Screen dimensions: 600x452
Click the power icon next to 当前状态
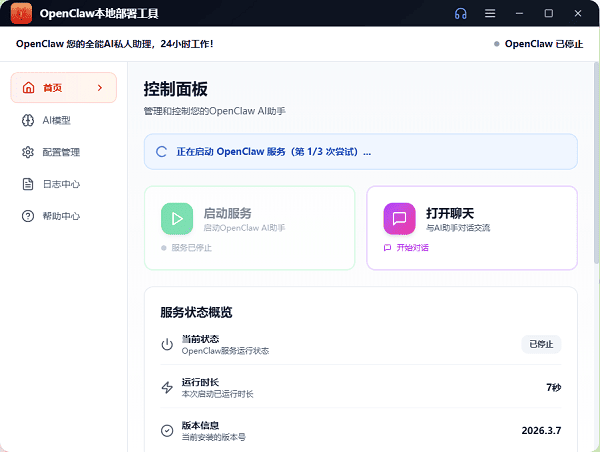[x=167, y=344]
